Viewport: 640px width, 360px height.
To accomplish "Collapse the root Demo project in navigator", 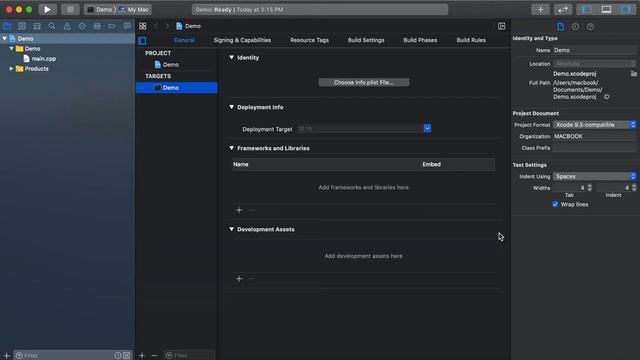I will point(4,38).
